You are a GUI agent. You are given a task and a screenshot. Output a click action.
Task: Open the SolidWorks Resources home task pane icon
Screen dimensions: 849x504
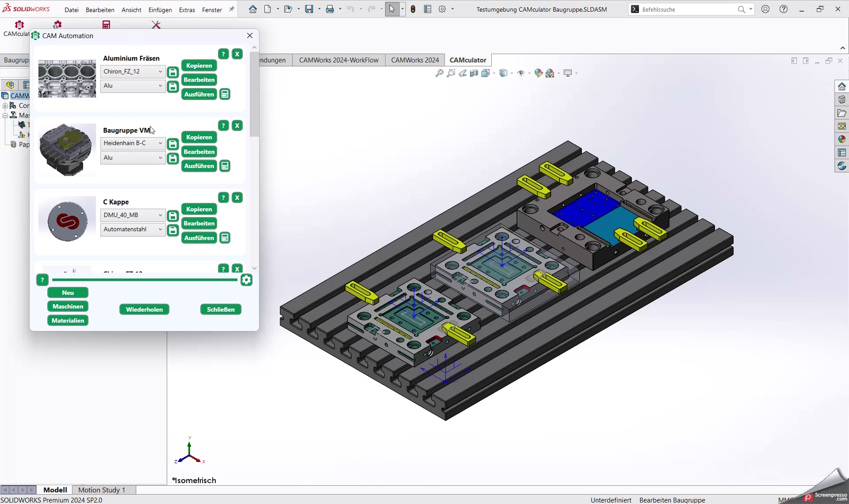click(x=842, y=86)
